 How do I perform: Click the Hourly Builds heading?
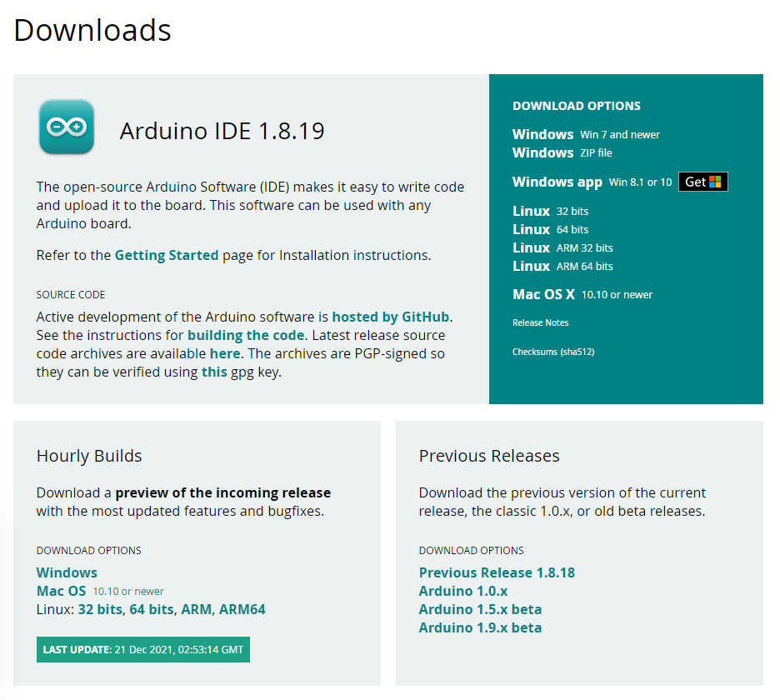point(89,456)
